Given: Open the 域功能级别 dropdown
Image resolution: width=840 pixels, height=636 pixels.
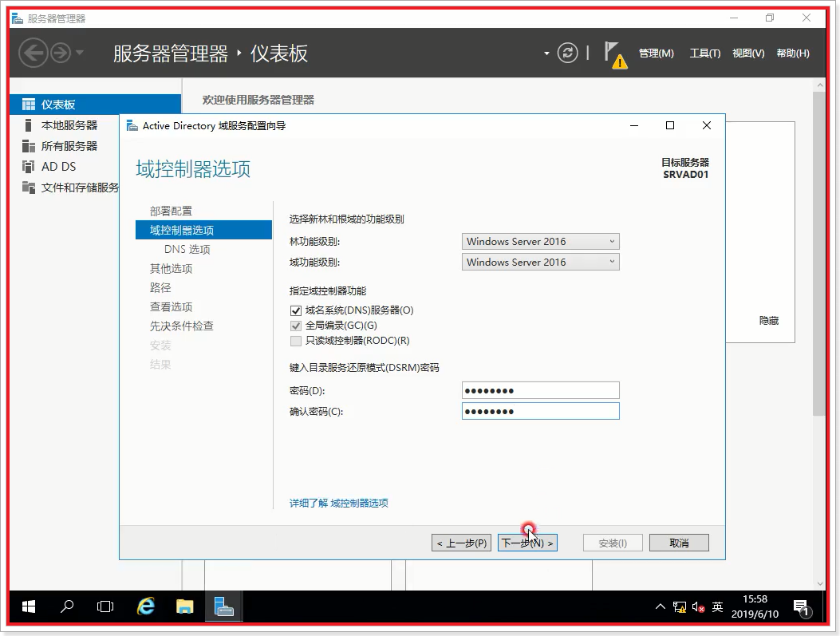Looking at the screenshot, I should (x=541, y=262).
